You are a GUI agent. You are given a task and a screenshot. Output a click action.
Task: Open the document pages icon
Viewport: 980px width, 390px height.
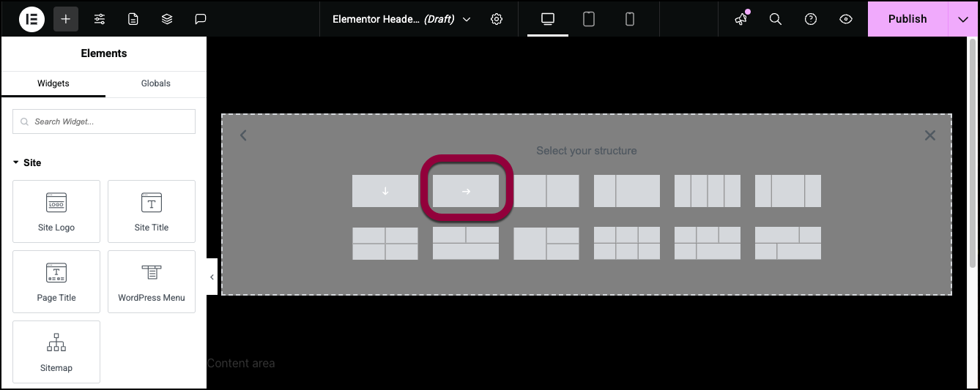[133, 19]
